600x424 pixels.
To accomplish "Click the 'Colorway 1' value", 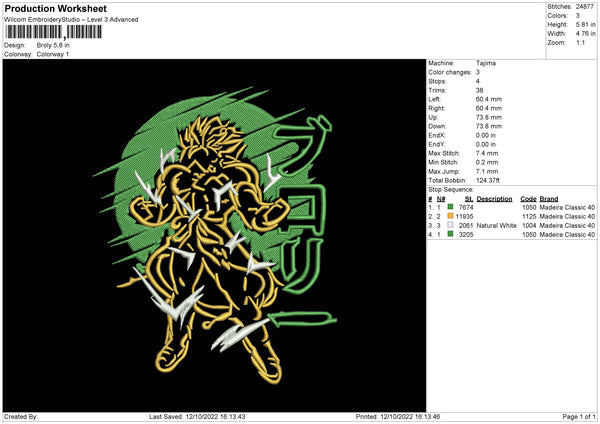I will 53,54.
